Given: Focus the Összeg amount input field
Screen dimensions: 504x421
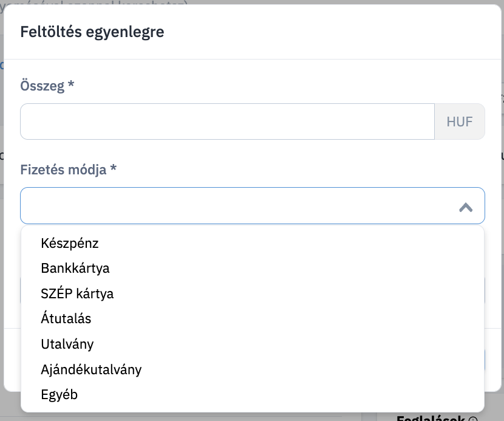Looking at the screenshot, I should tap(227, 122).
